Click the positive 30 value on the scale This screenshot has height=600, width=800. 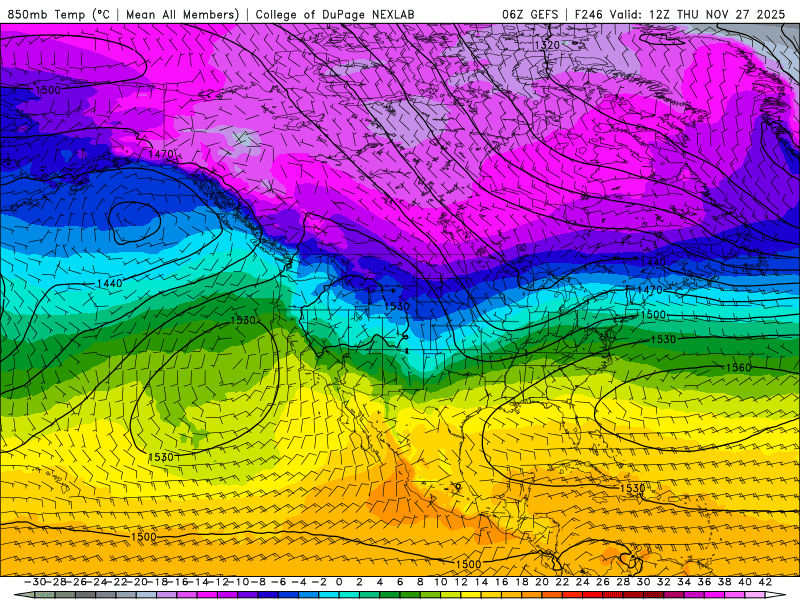pos(643,582)
